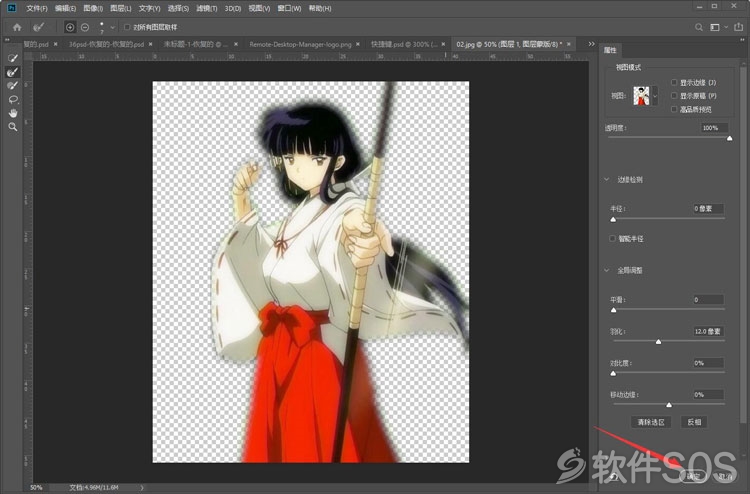Open the tool preset brush icon in options bar

(x=39, y=27)
